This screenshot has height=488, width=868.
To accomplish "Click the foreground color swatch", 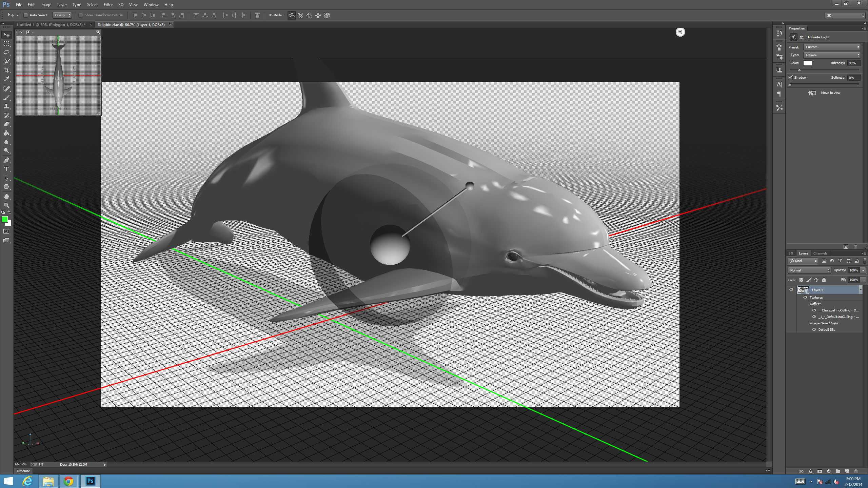I will 5,220.
